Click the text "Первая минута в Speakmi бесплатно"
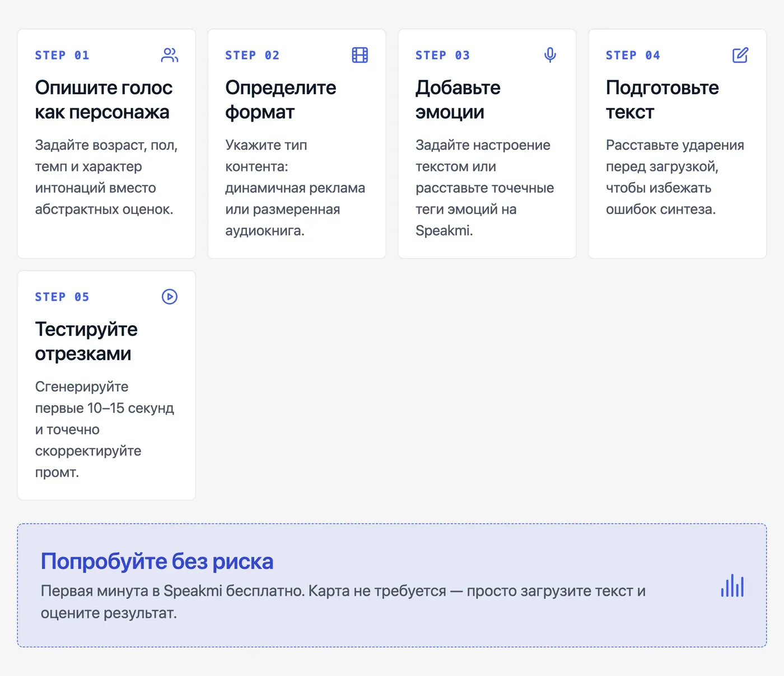The height and width of the screenshot is (676, 784). [x=172, y=591]
